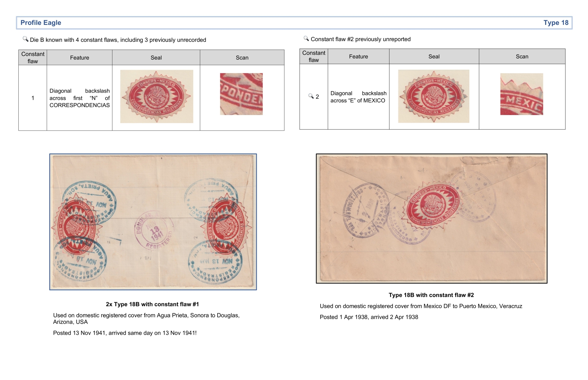Click caption '2x Type 18B with constant flaw #1'
The image size is (588, 380).
(152, 304)
